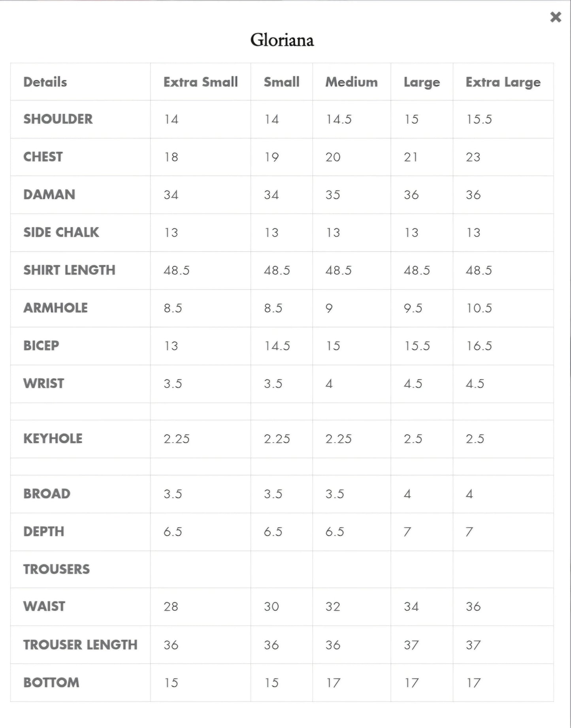571x728 pixels.
Task: Select the Extra Large column header
Action: [503, 82]
